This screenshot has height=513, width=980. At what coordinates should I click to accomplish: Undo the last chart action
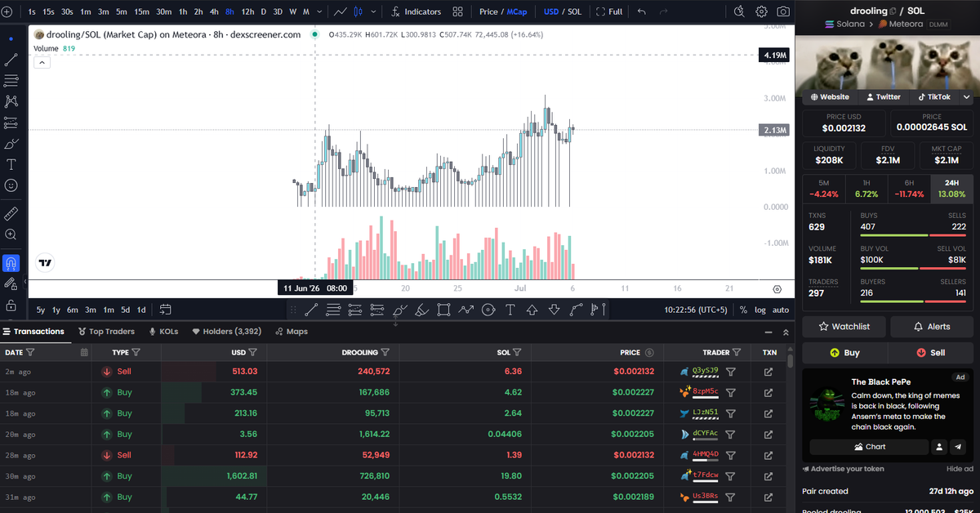pyautogui.click(x=641, y=11)
